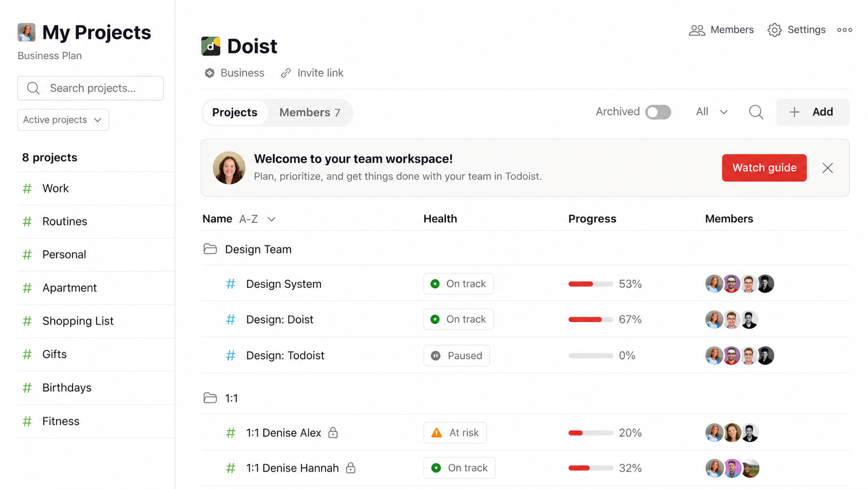Click the hash icon beside Design System

pyautogui.click(x=230, y=284)
